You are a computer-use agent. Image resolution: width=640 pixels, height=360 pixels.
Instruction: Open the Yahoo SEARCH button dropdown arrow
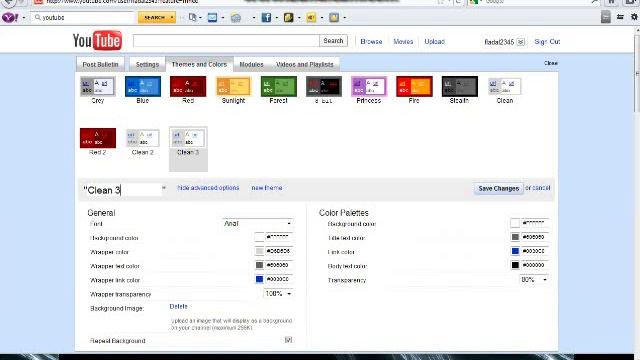point(172,18)
